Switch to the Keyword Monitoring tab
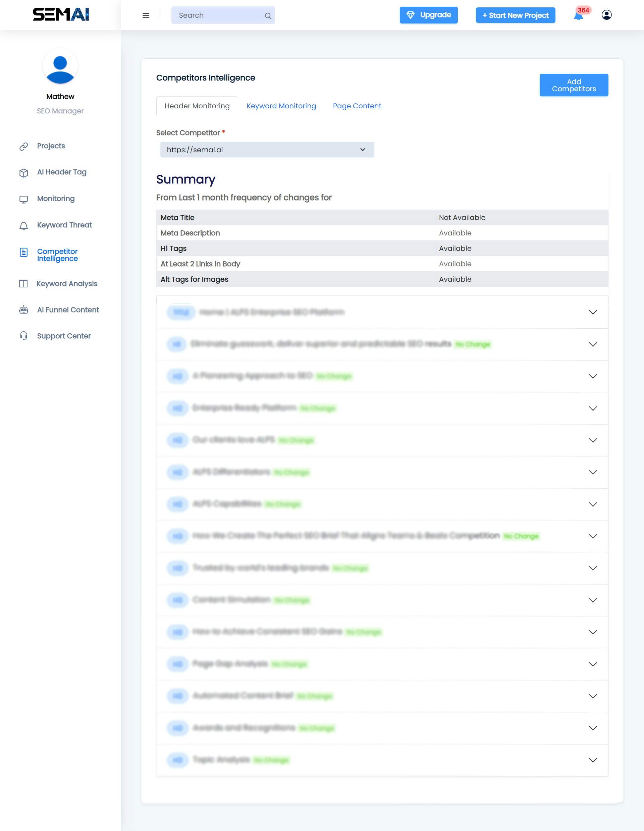The width and height of the screenshot is (644, 831). [281, 106]
